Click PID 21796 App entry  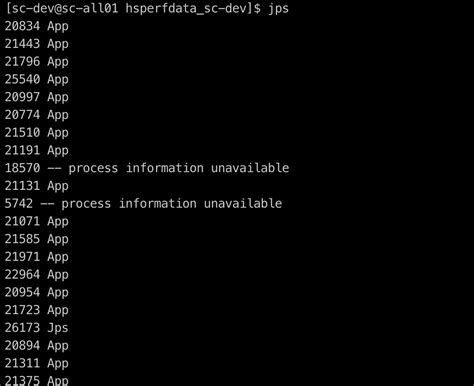pyautogui.click(x=37, y=61)
